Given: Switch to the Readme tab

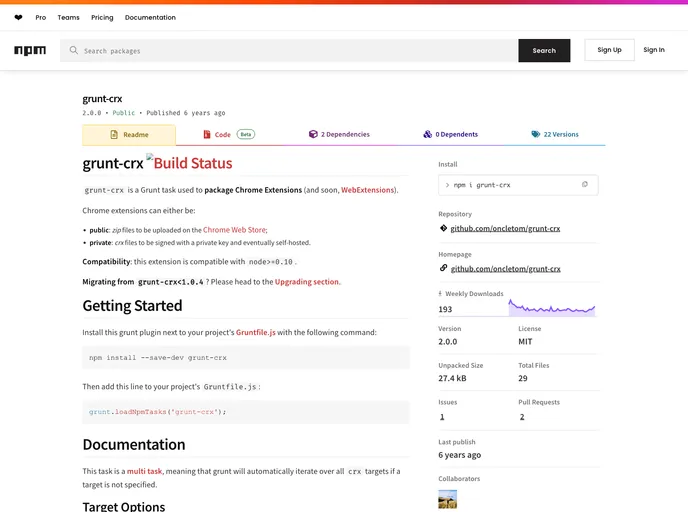Looking at the screenshot, I should coord(129,135).
